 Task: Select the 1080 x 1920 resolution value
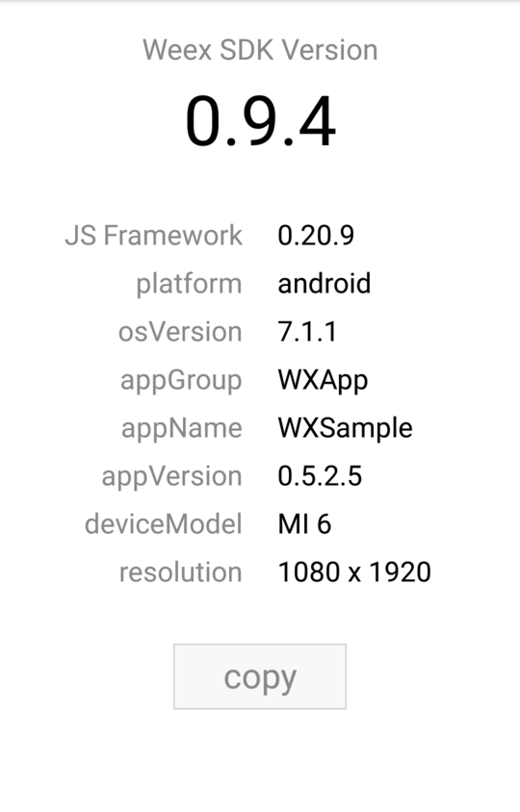tap(354, 571)
